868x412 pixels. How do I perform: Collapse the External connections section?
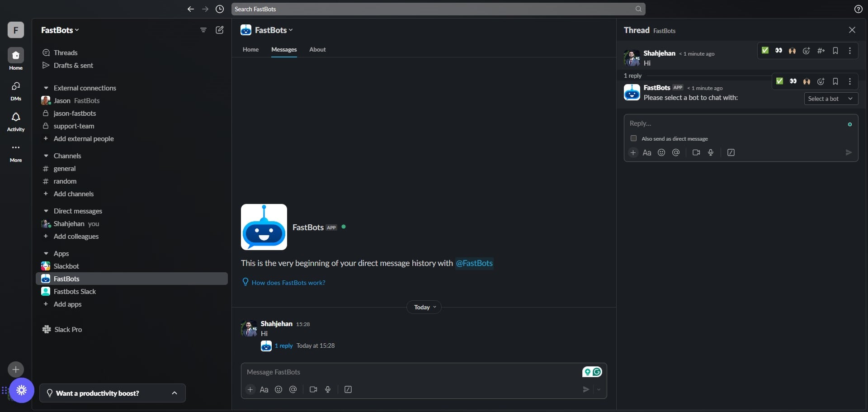tap(46, 88)
